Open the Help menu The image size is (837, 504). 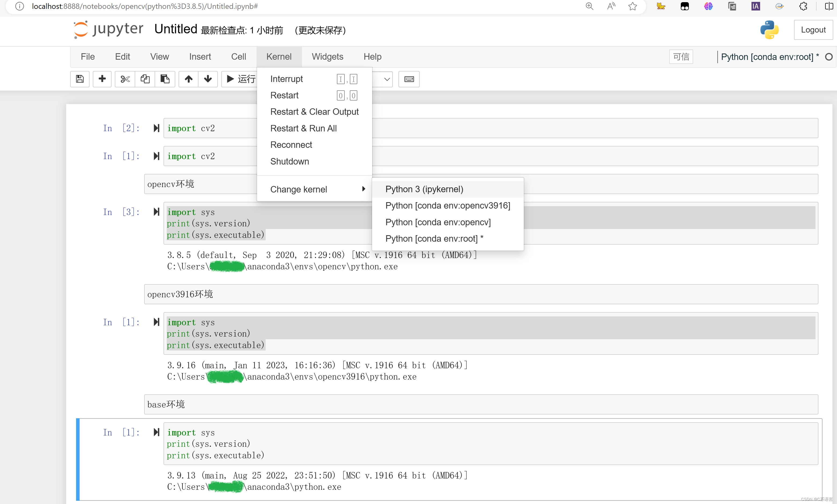pos(372,57)
